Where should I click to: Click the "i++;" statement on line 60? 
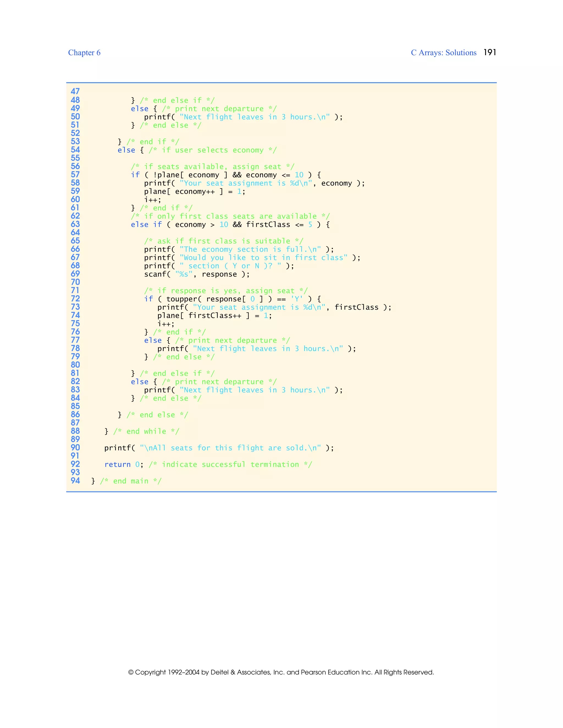(153, 200)
